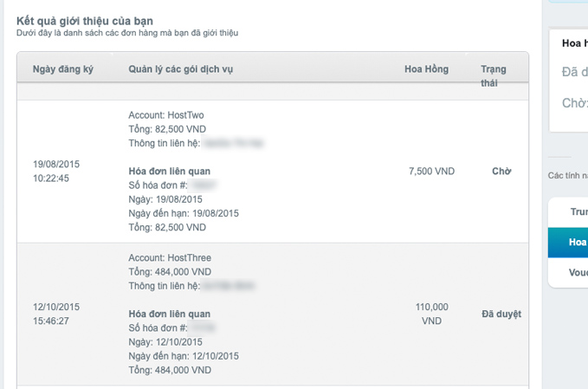Click the Quản lý các gói dịch vụ header
Image resolution: width=588 pixels, height=389 pixels.
point(181,69)
